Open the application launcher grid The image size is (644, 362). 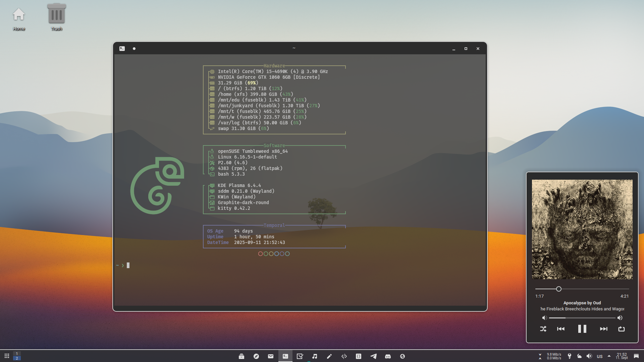(7, 356)
